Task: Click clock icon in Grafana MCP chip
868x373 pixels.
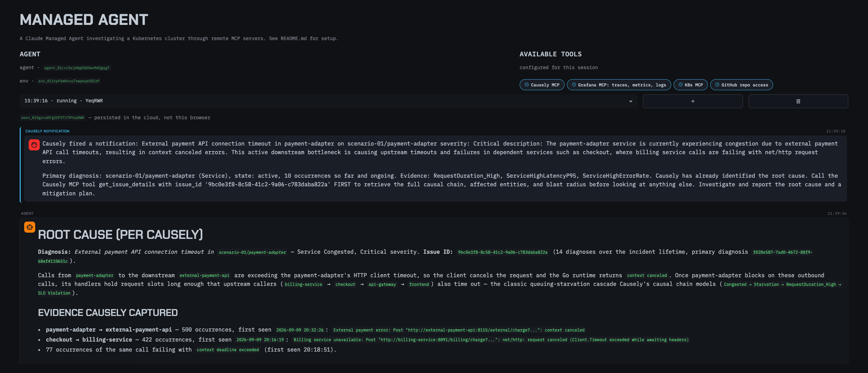Action: 574,85
